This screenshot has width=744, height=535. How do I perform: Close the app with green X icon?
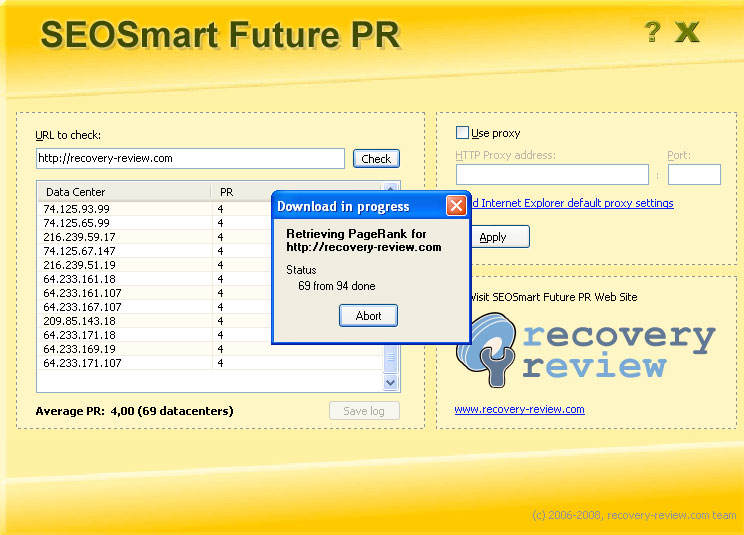tap(687, 32)
